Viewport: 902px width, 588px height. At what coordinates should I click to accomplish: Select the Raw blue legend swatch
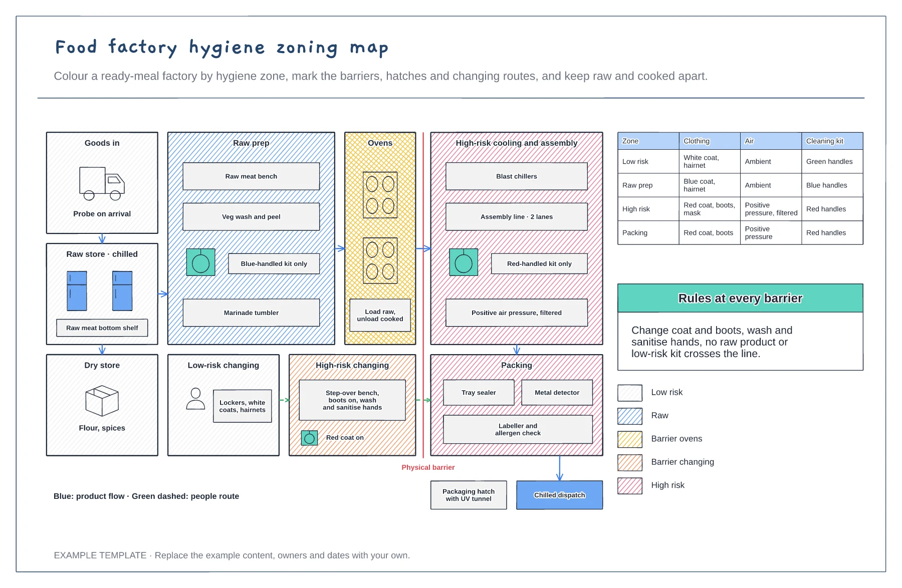(x=630, y=416)
